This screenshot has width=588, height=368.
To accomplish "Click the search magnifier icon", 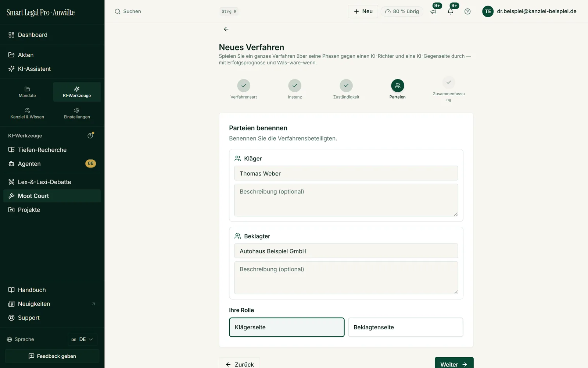I will tap(118, 11).
